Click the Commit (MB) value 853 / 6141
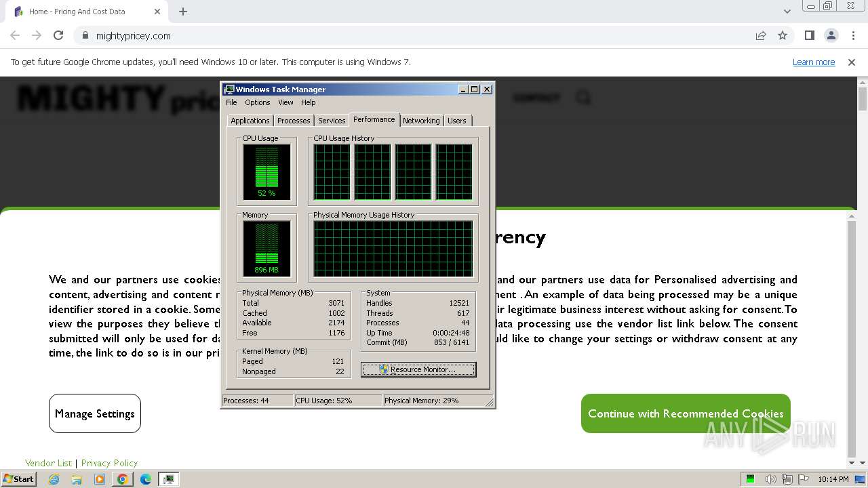868x488 pixels. pyautogui.click(x=452, y=342)
